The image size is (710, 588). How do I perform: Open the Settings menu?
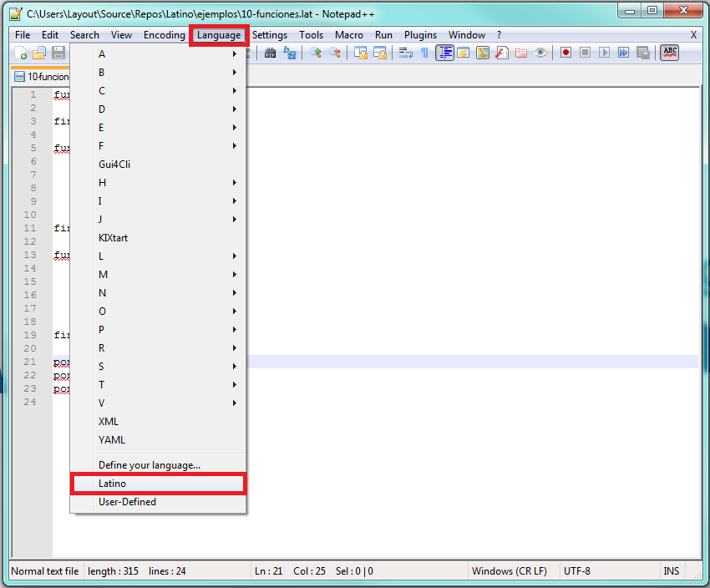pyautogui.click(x=270, y=35)
